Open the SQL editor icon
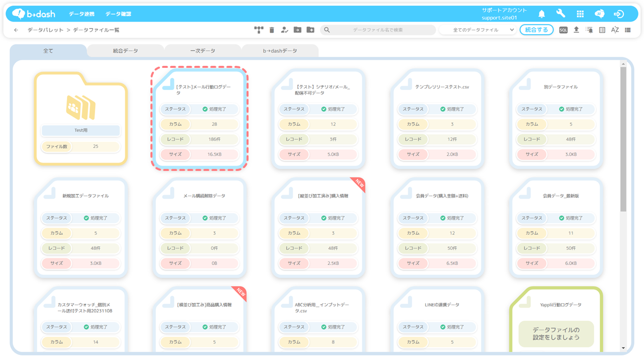 click(x=563, y=30)
